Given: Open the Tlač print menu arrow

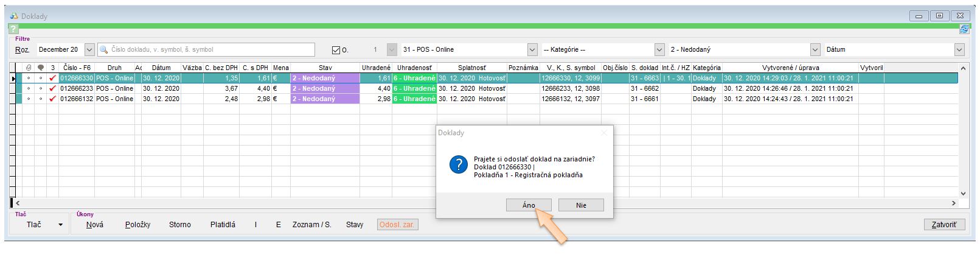Looking at the screenshot, I should (x=60, y=225).
